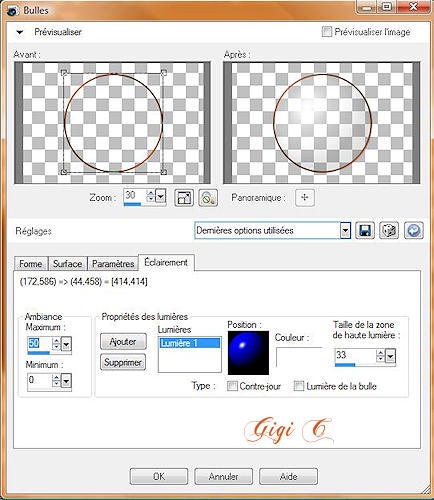
Task: Collapse the Prévisualiser triangle arrow
Action: coord(20,32)
